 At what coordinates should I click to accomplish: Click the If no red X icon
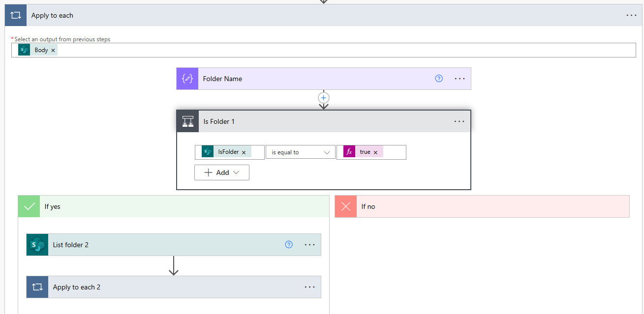[x=346, y=206]
